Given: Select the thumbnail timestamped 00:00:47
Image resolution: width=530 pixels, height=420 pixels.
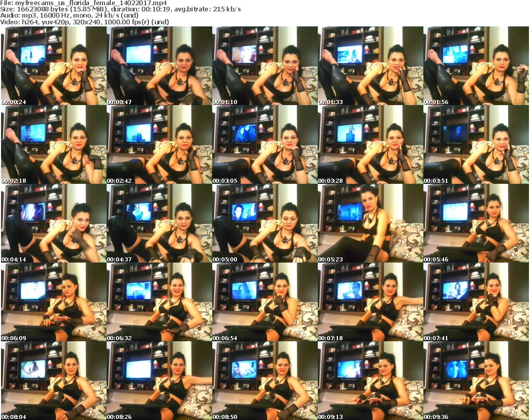Looking at the screenshot, I should click(159, 66).
